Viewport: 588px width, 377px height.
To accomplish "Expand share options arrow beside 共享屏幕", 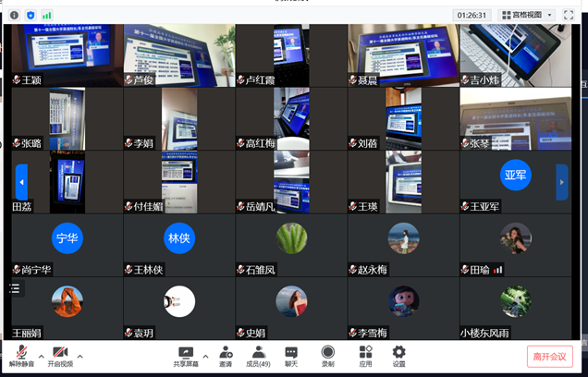I will pos(205,356).
